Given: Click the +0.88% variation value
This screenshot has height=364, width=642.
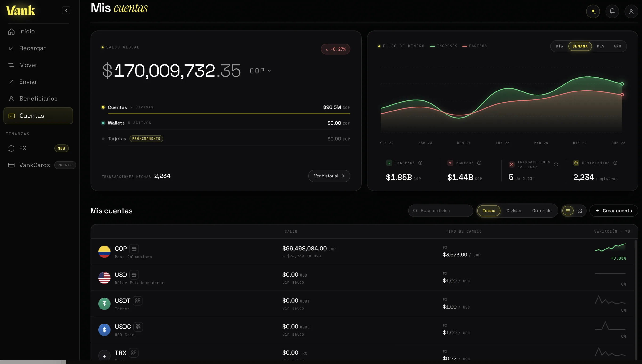Looking at the screenshot, I should pyautogui.click(x=618, y=258).
